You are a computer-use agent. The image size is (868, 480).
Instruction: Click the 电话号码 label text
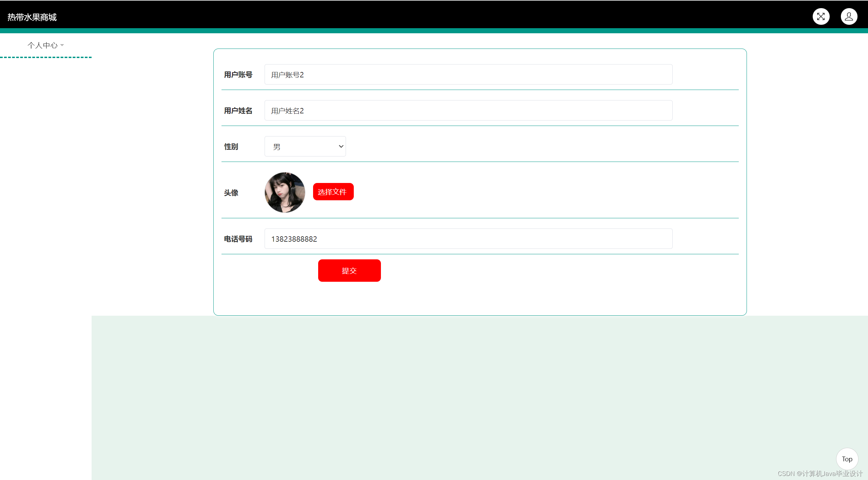tap(238, 239)
